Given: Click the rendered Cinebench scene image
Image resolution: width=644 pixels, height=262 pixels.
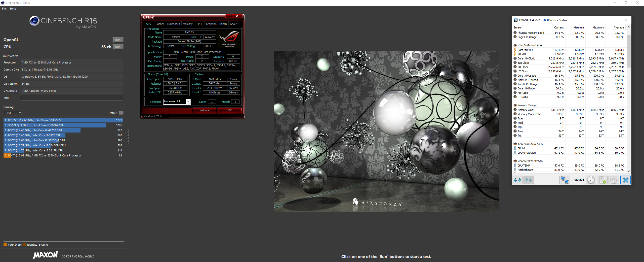Looking at the screenshot, I should [386, 131].
